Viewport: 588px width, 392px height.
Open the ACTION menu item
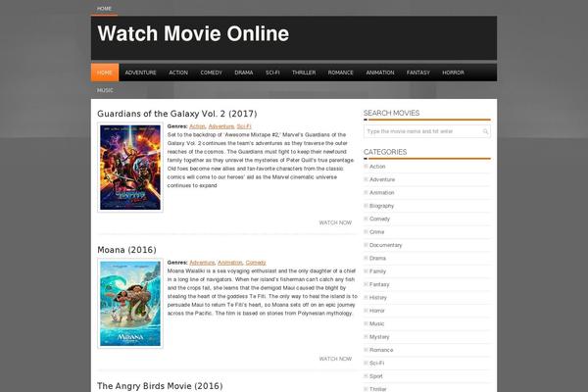[x=178, y=73]
